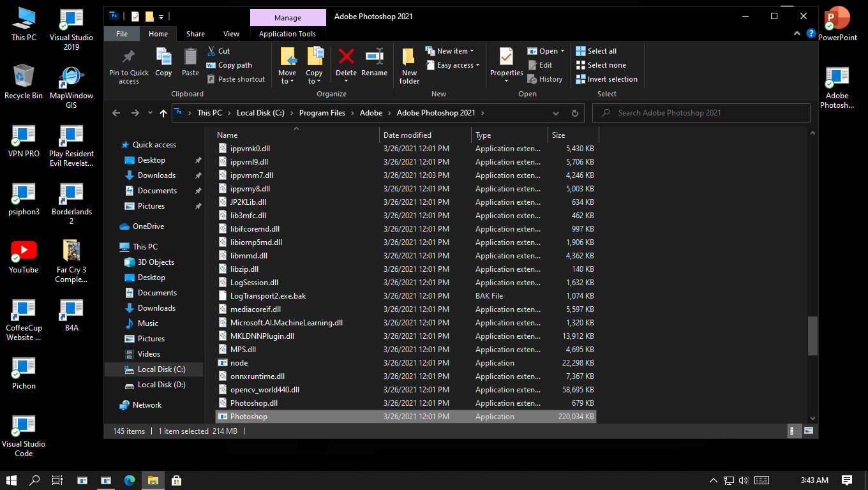Click Invert selection in the ribbon
This screenshot has height=490, width=868.
pos(606,79)
